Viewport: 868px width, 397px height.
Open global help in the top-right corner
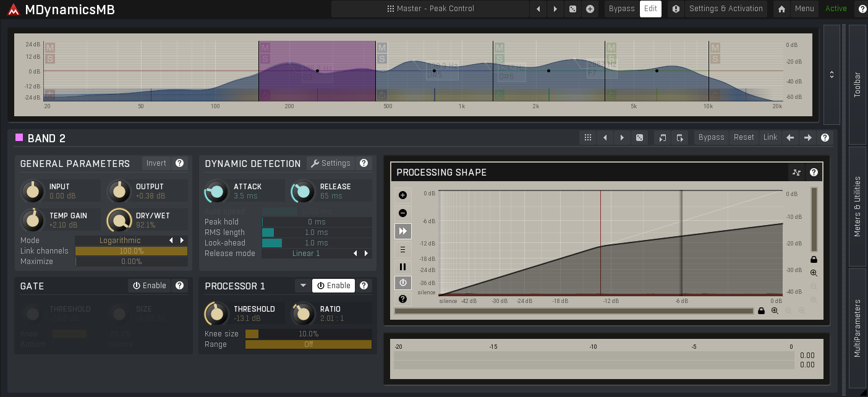coord(862,9)
